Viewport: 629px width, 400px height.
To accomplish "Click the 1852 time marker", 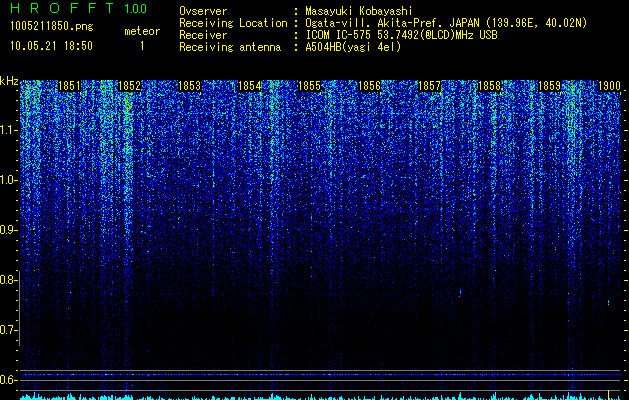I will [129, 86].
